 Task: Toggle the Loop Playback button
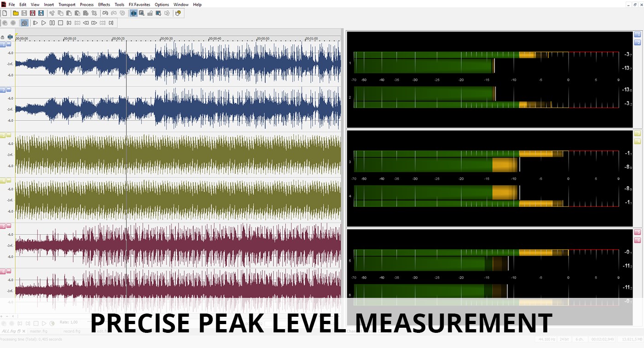click(24, 23)
